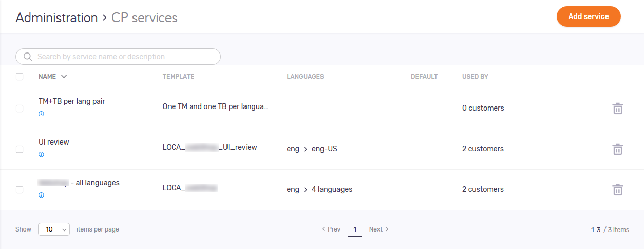
Task: Click info icon under all languages service
Action: (x=41, y=195)
